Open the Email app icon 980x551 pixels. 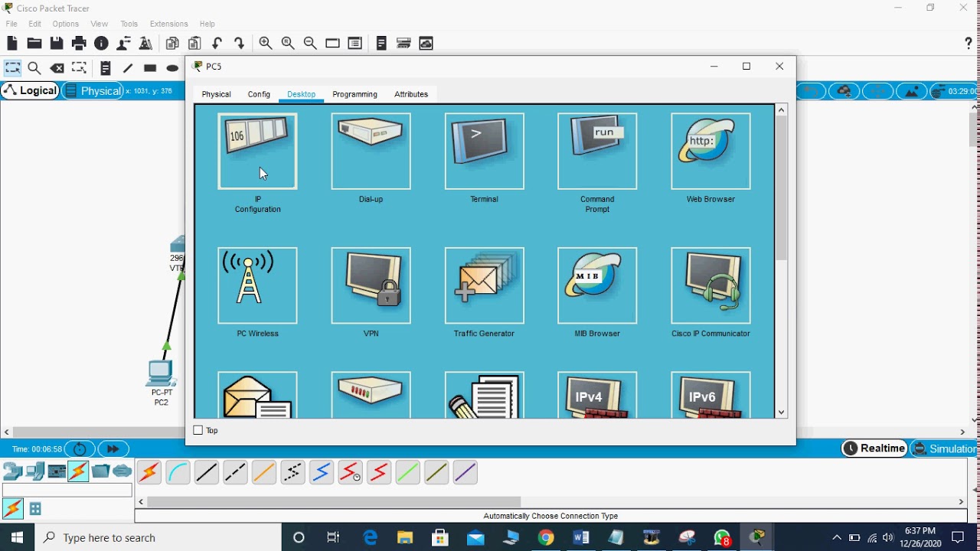(257, 396)
